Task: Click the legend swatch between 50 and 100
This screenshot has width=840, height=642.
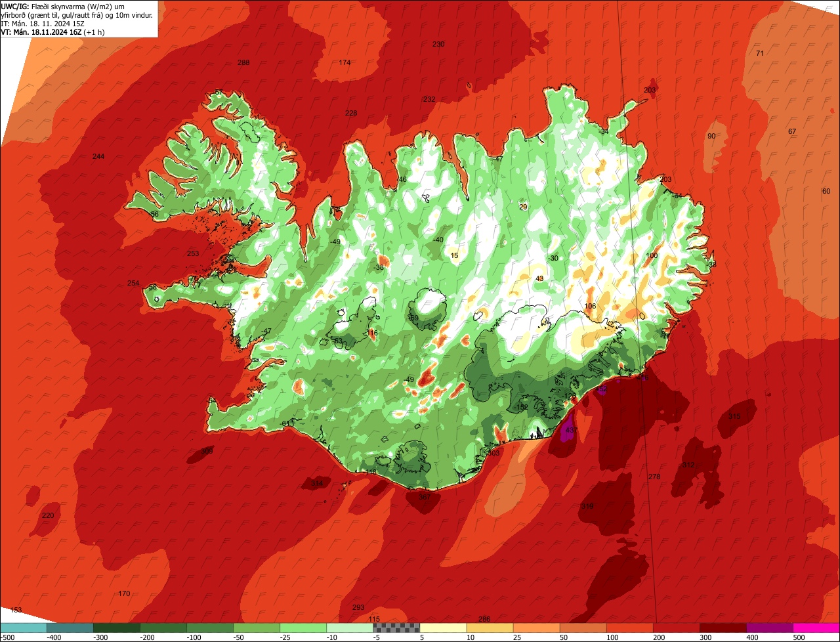Action: pyautogui.click(x=583, y=627)
